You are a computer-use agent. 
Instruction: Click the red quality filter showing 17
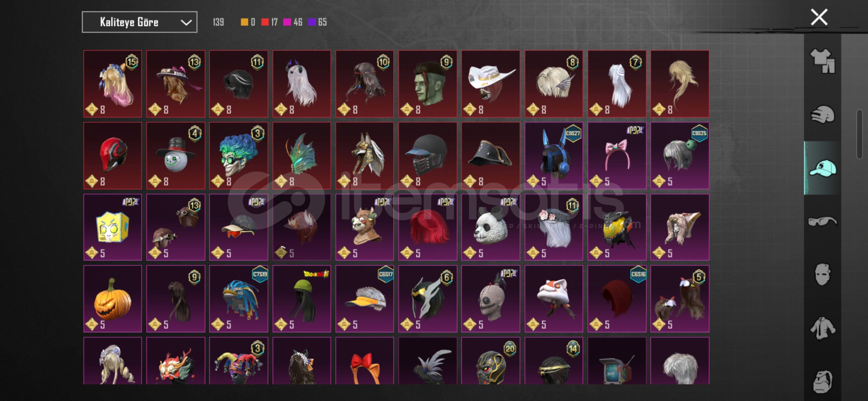click(269, 22)
